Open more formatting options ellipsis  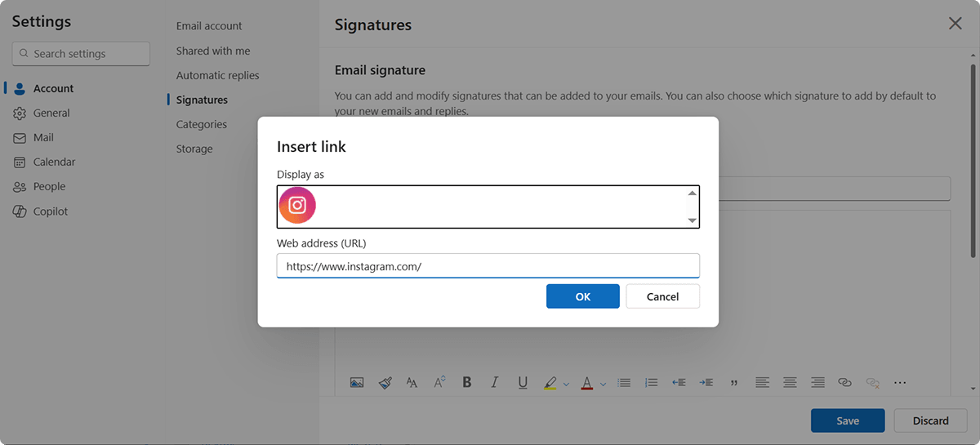900,382
